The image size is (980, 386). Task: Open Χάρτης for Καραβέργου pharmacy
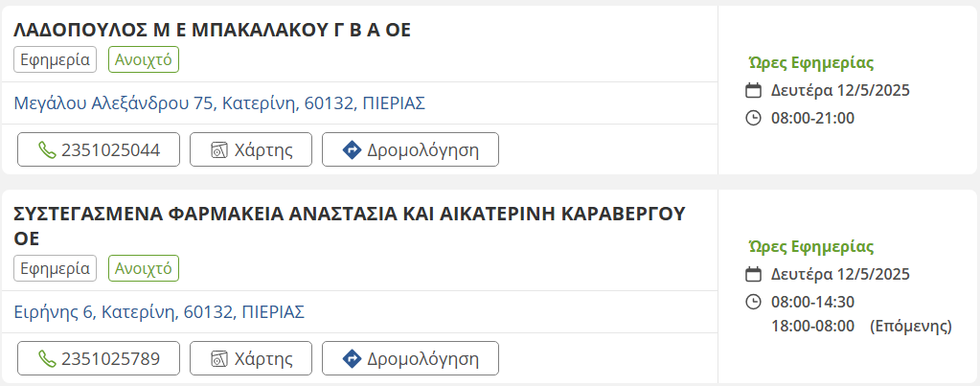coord(250,358)
